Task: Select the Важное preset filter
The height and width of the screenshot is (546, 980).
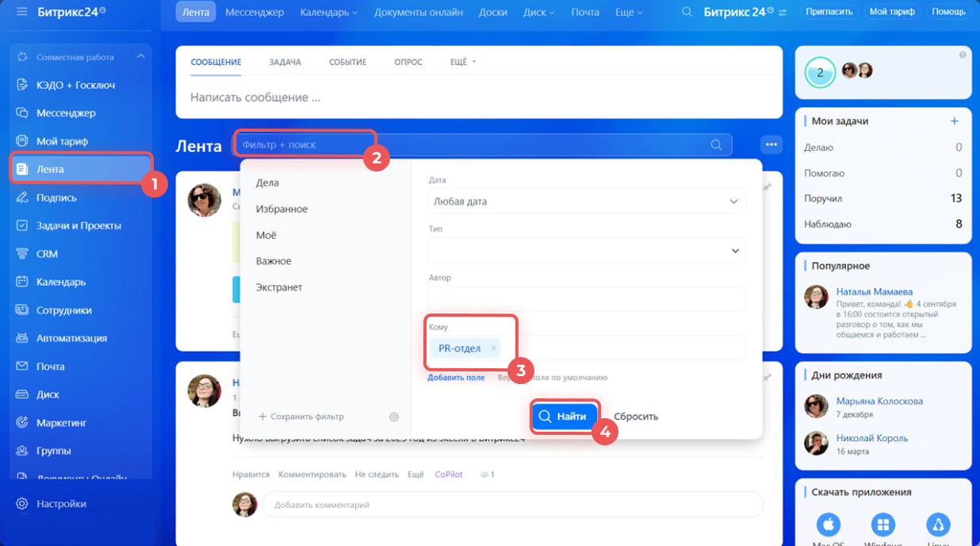Action: coord(274,261)
